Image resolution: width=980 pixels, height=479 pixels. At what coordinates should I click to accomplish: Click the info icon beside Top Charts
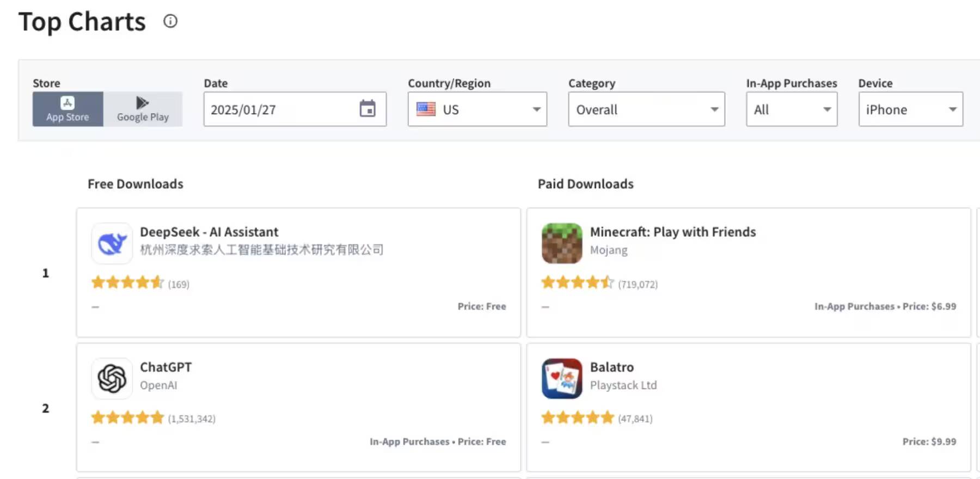coord(170,21)
